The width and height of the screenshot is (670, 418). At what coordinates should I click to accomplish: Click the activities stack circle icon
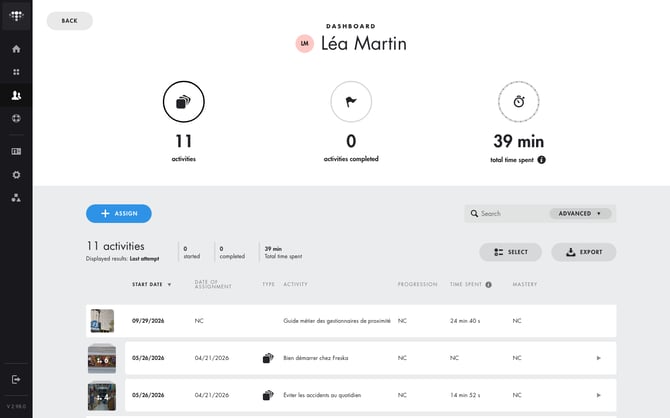(184, 102)
